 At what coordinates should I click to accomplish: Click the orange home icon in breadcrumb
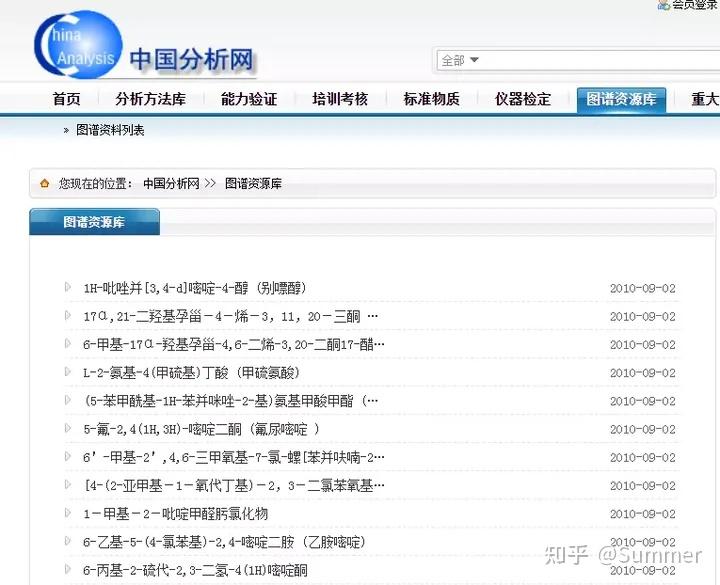[x=45, y=184]
